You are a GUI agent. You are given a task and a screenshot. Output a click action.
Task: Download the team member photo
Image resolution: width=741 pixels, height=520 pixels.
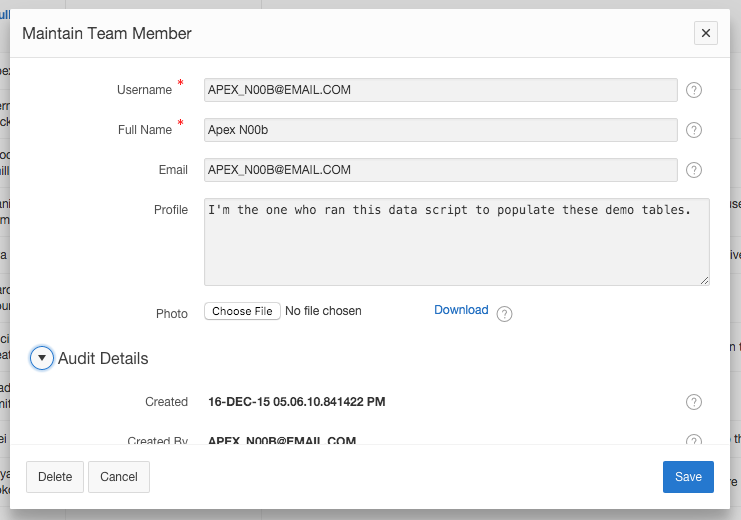(x=461, y=310)
